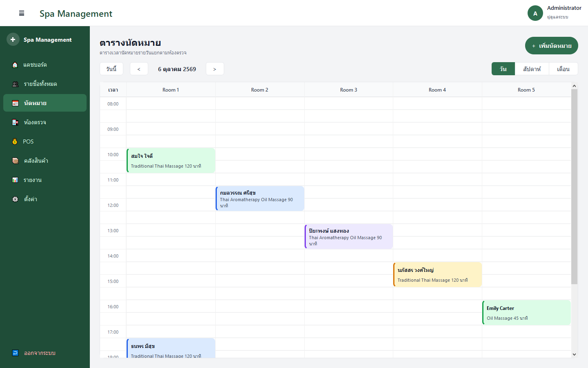Go to next day arrow
Viewport: 588px width, 368px height.
[215, 69]
